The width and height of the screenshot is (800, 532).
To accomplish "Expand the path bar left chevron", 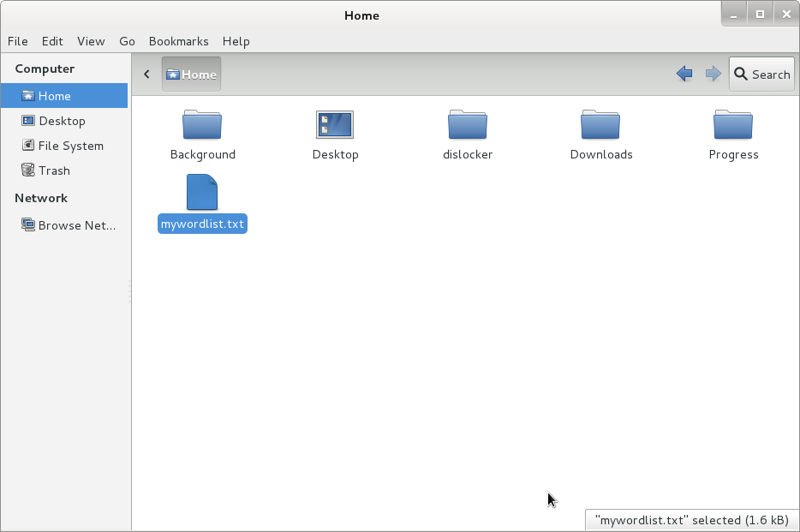I will pos(146,75).
